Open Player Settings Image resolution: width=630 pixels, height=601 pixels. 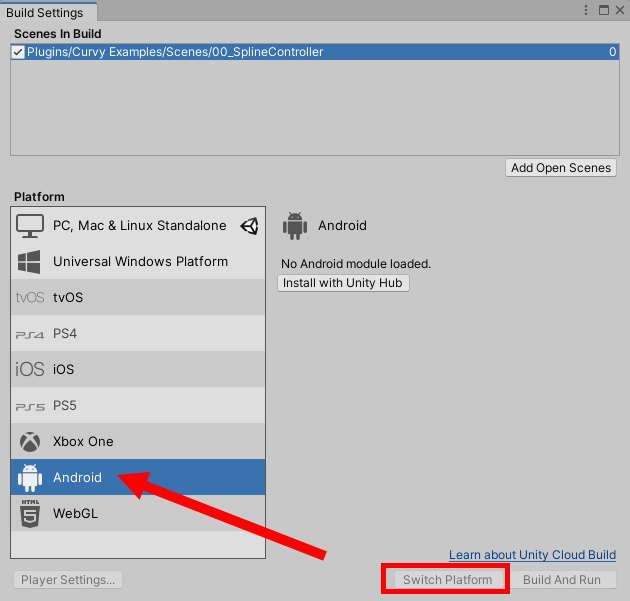point(68,580)
